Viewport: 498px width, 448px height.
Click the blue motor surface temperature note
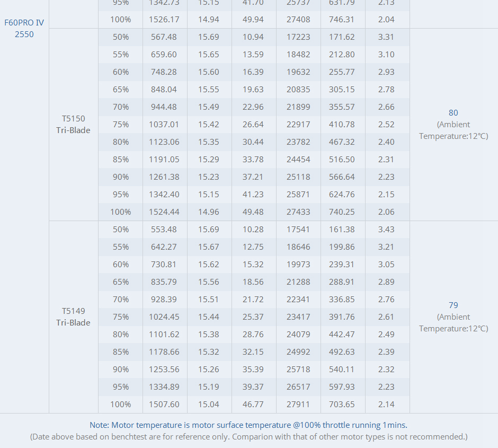click(248, 425)
